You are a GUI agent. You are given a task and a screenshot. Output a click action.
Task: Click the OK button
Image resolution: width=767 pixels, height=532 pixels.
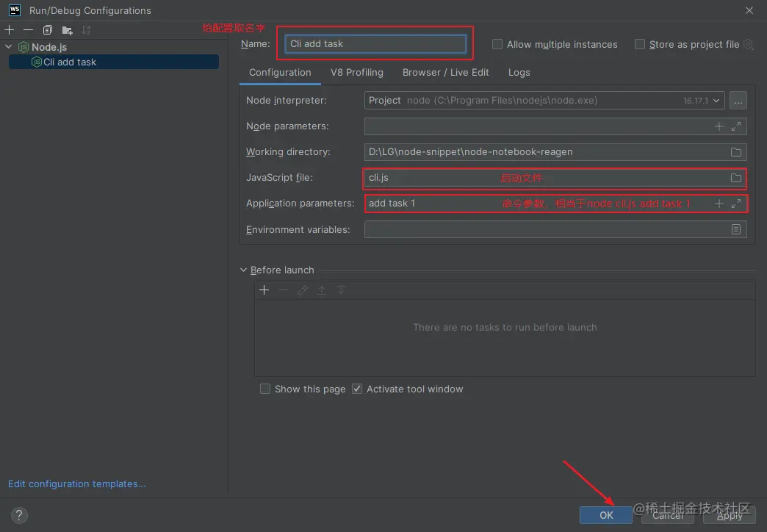[606, 515]
